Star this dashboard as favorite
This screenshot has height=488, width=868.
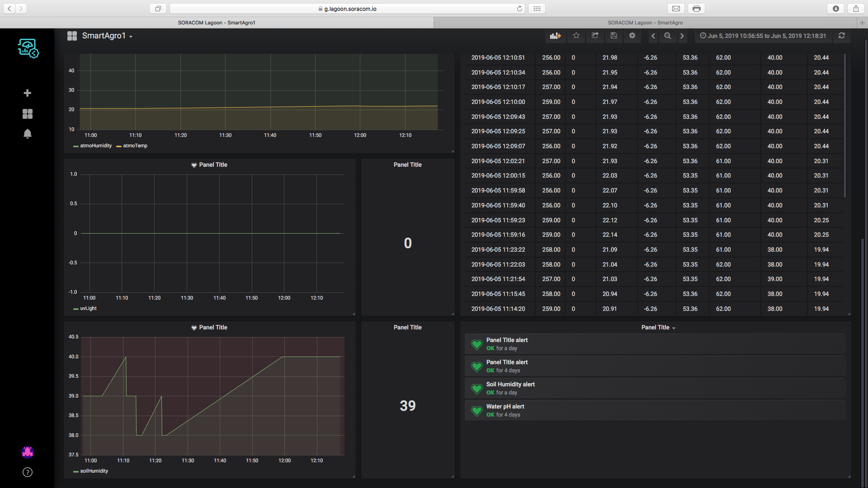tap(576, 36)
